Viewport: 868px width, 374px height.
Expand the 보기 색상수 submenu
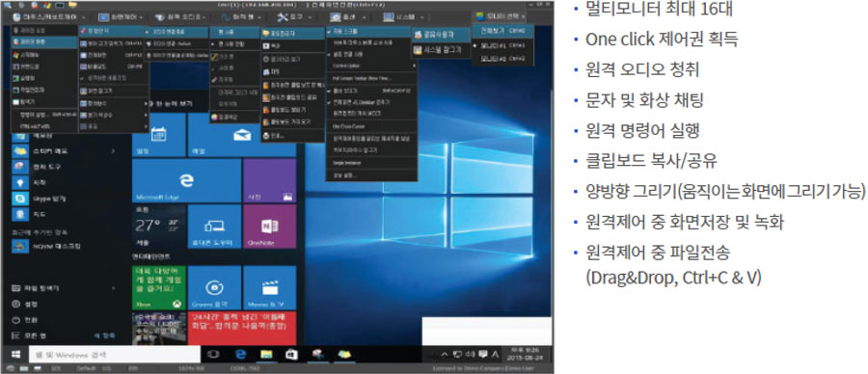point(113,115)
